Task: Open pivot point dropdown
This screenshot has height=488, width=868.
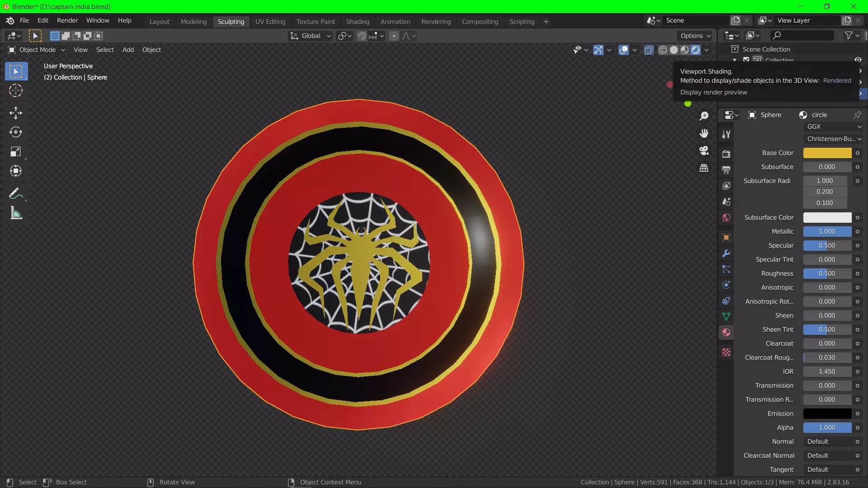Action: 344,36
